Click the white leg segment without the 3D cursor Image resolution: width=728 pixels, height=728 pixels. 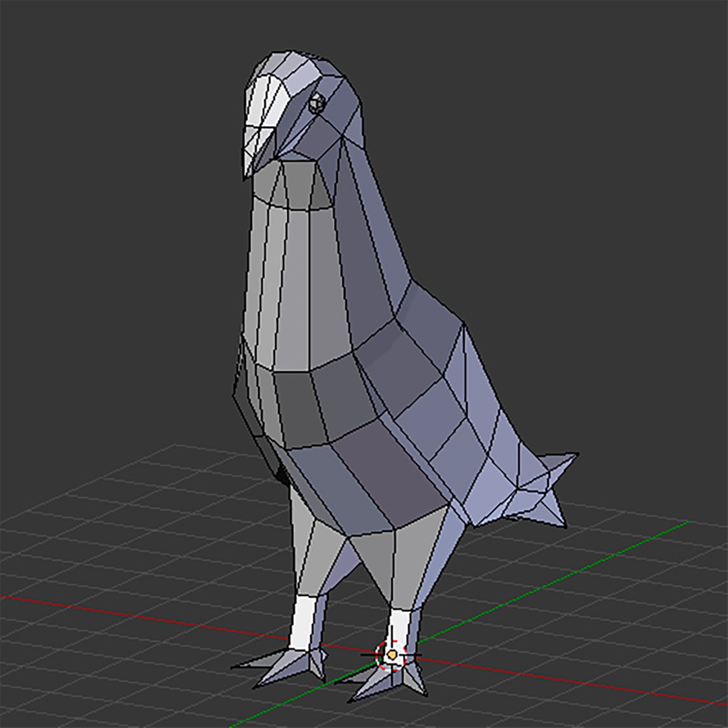click(303, 623)
